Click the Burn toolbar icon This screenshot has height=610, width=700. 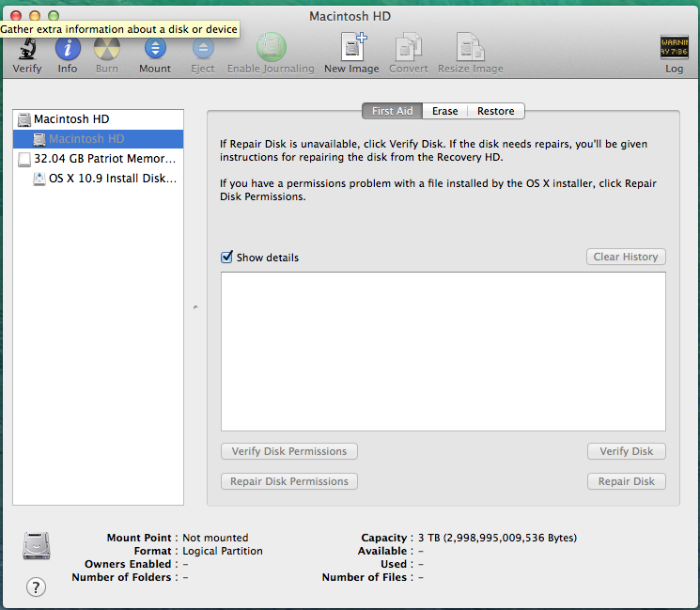click(x=107, y=48)
